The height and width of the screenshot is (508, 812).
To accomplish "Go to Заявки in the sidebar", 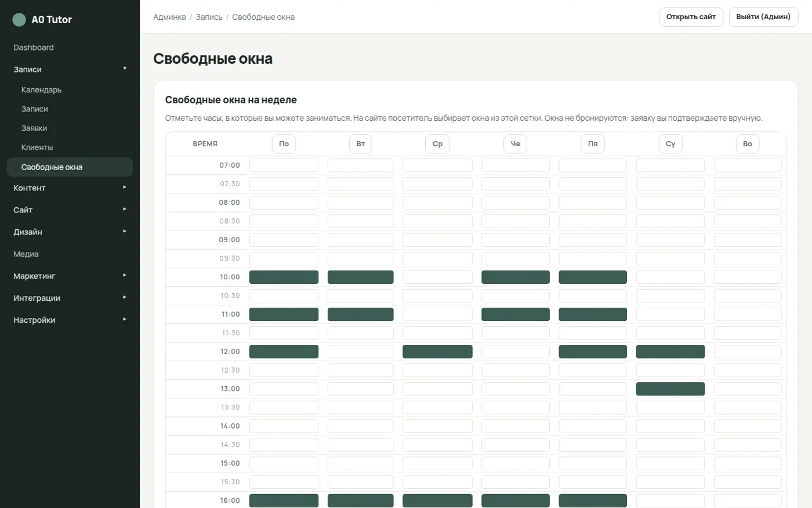I will (70, 128).
